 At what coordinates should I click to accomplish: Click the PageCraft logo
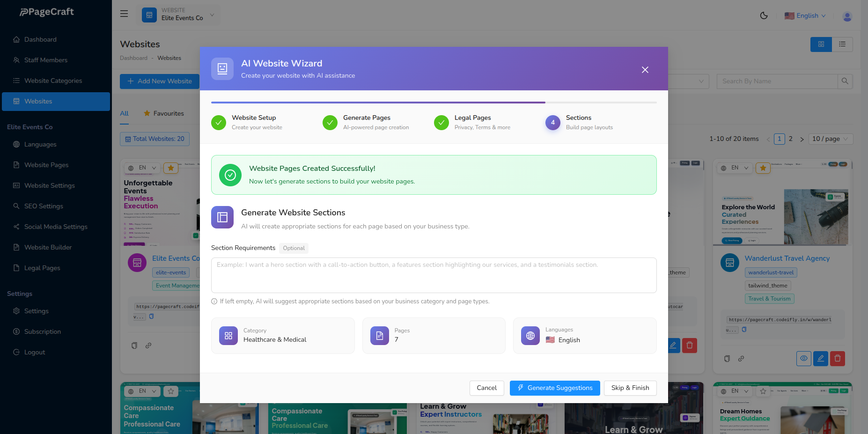(x=45, y=12)
